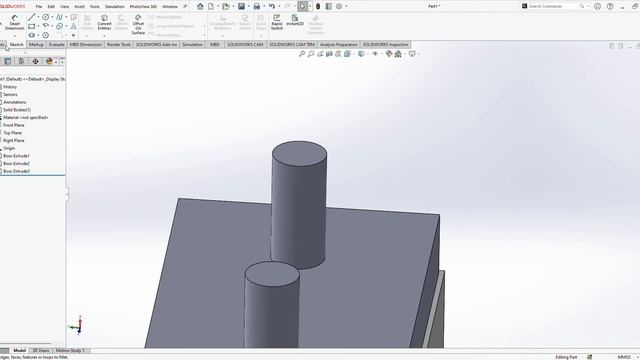Activate the Rapid Sketch tool
The width and height of the screenshot is (640, 360).
click(x=277, y=22)
